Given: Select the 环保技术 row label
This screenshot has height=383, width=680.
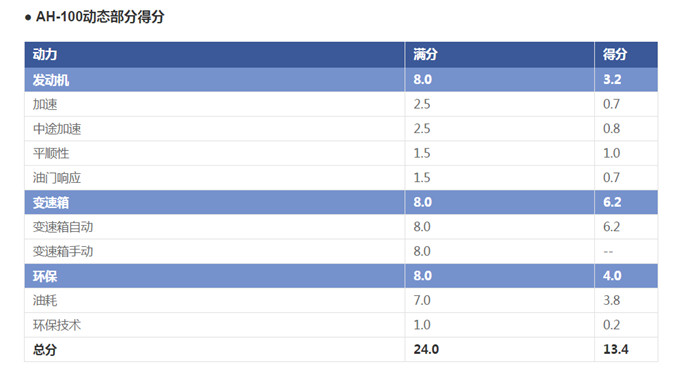Looking at the screenshot, I should [x=57, y=325].
